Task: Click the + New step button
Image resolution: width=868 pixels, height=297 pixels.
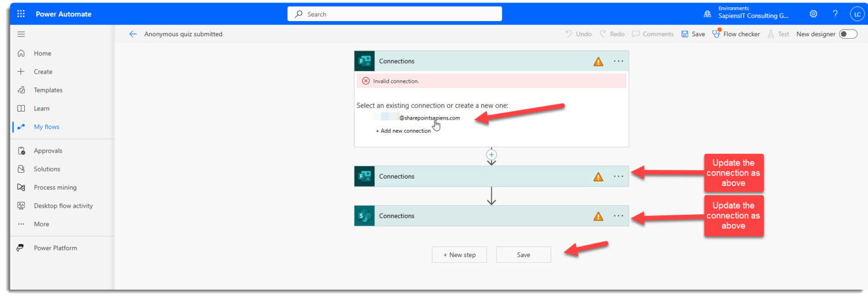Action: click(459, 255)
